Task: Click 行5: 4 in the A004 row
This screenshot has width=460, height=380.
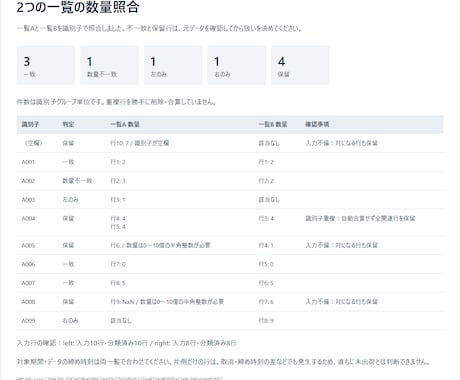Action: 118,227
